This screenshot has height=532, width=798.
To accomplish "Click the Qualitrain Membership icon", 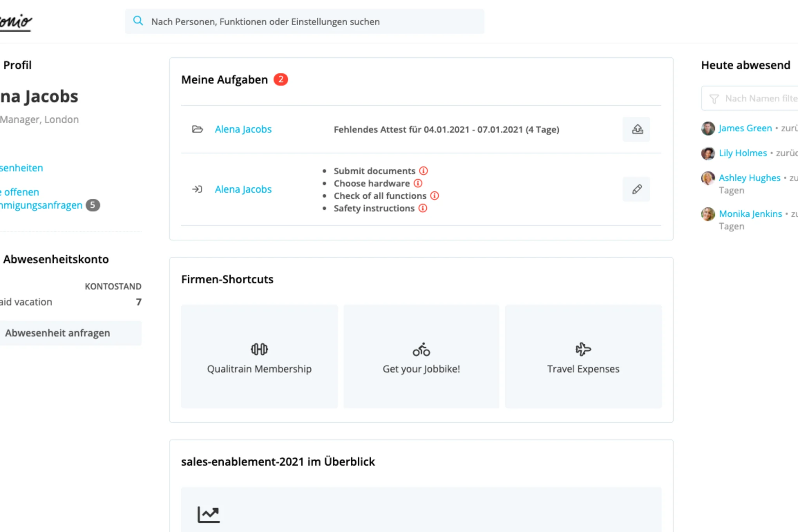I will tap(259, 348).
